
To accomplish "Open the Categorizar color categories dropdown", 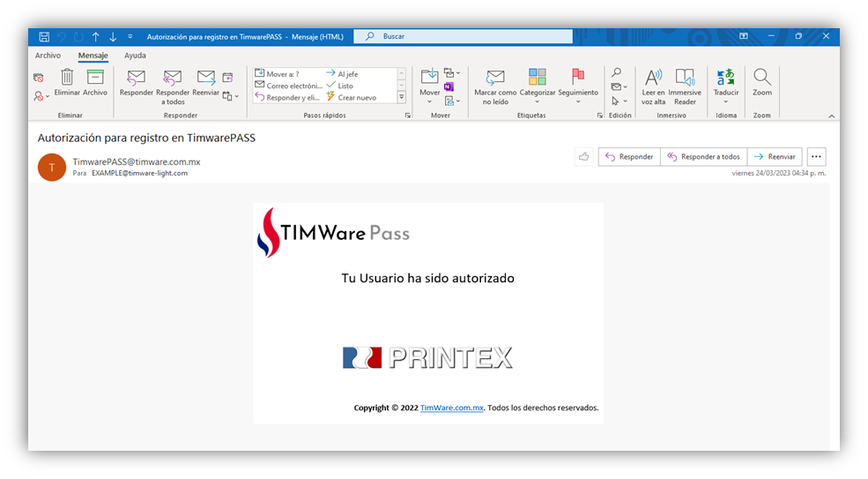I will (537, 87).
